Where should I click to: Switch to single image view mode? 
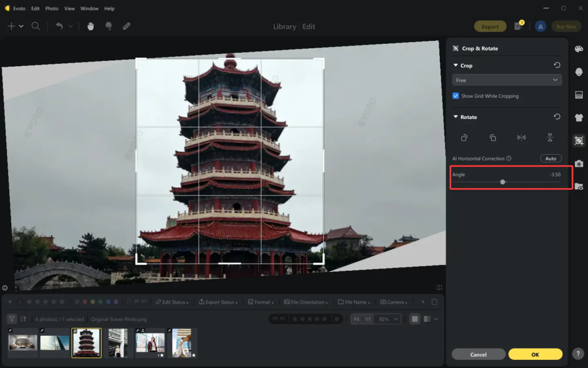[415, 319]
